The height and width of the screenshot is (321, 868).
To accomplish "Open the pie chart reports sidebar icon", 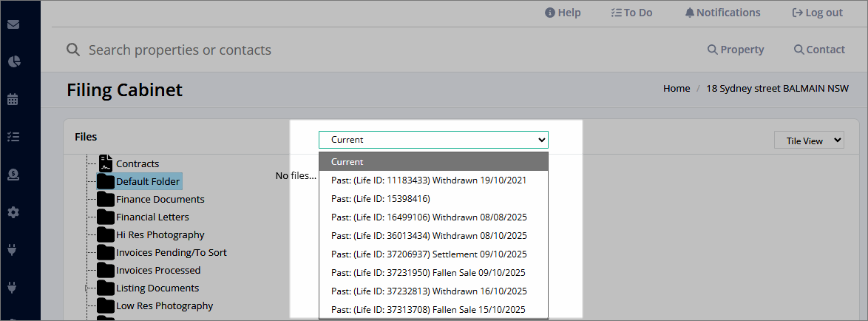I will (13, 61).
